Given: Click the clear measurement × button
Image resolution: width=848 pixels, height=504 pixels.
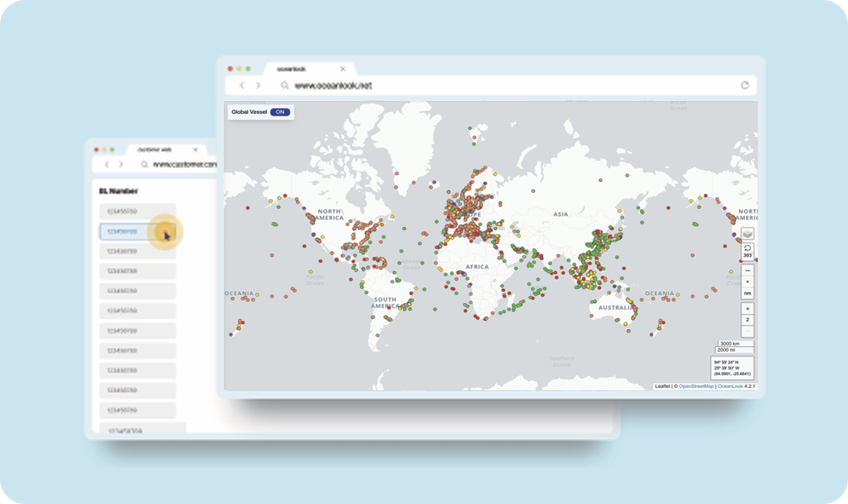Looking at the screenshot, I should click(747, 281).
